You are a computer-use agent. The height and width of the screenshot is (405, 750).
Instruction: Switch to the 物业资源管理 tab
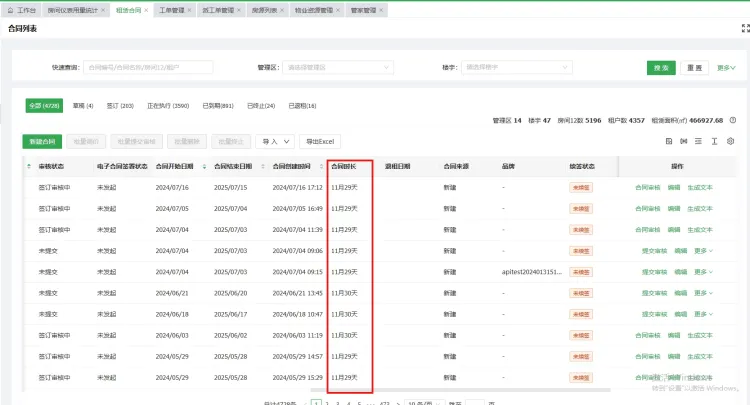[314, 10]
